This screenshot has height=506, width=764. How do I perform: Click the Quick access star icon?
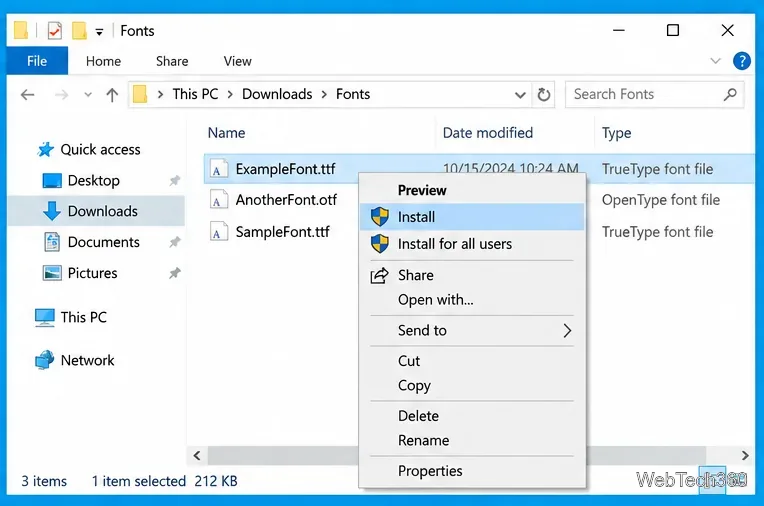[45, 149]
